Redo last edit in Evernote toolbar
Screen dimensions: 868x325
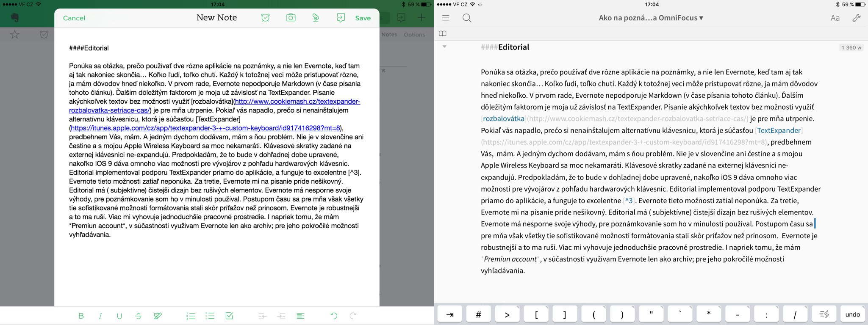[353, 316]
